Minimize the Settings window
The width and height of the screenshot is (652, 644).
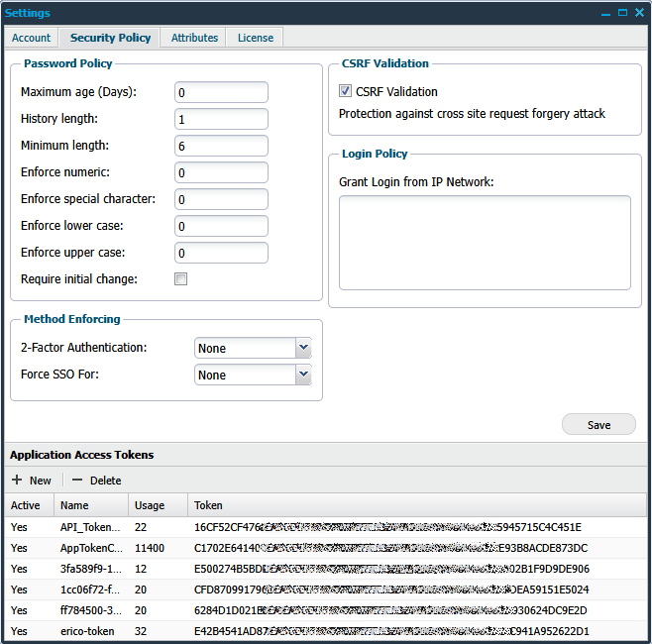(x=605, y=13)
